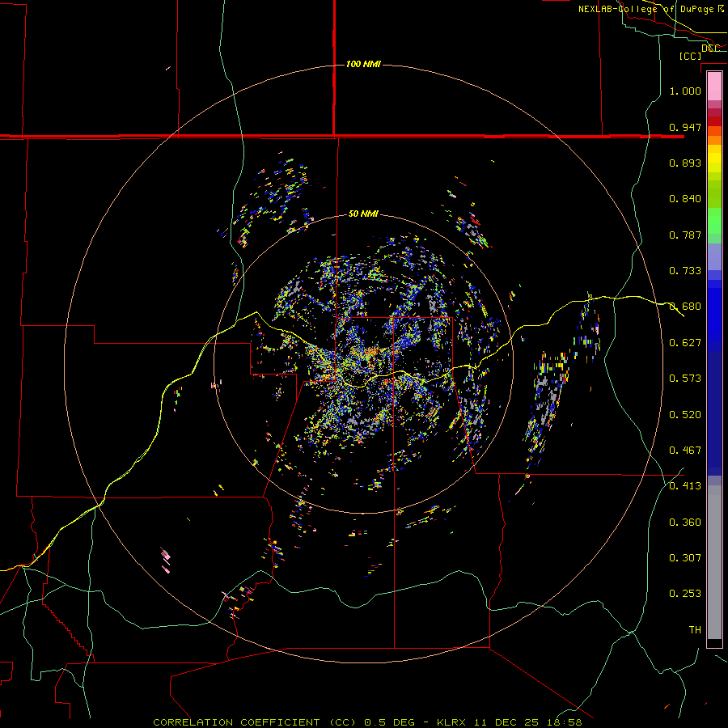Click the 0.253 scale value
Viewport: 728px width, 728px height.
(x=685, y=594)
